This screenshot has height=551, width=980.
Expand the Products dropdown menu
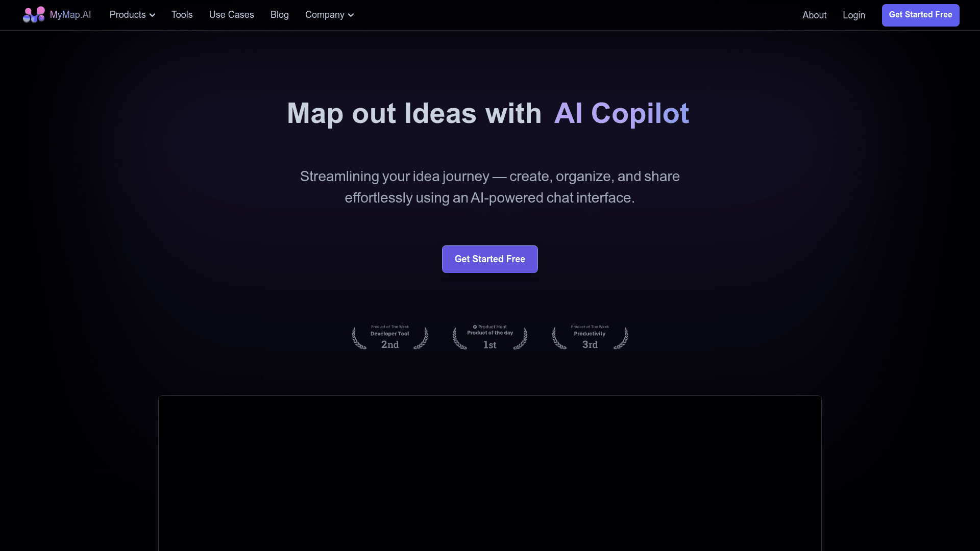[x=132, y=15]
